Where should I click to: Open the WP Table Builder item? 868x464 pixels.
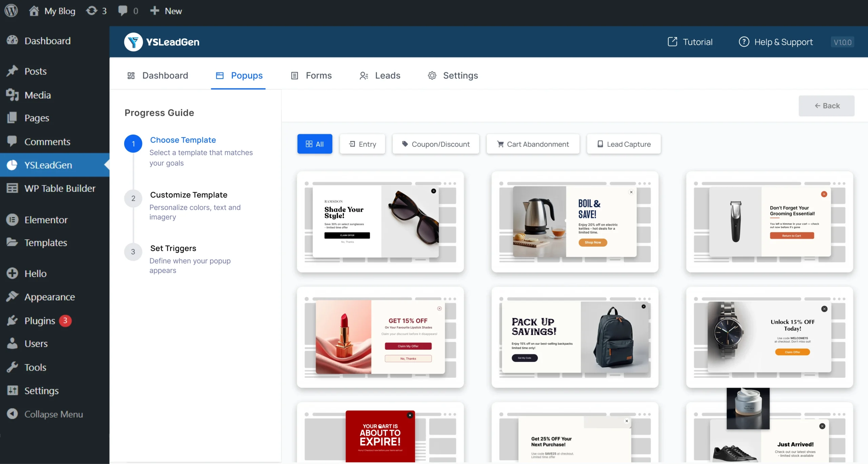pos(55,188)
